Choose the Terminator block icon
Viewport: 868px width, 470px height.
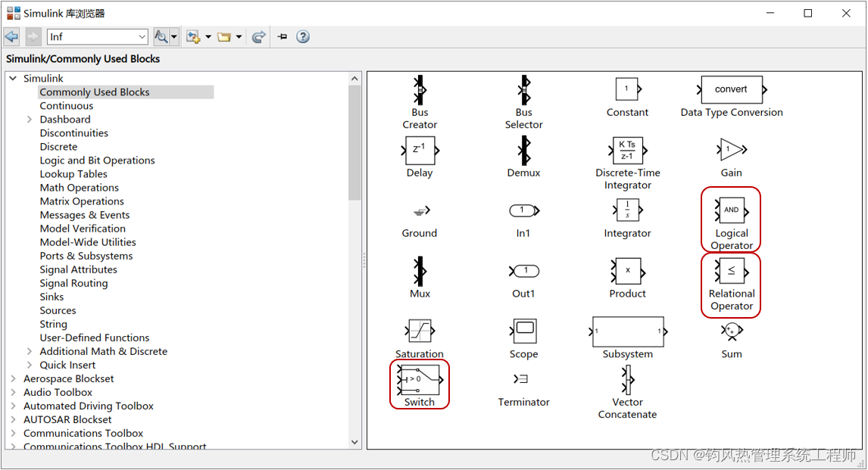(521, 378)
